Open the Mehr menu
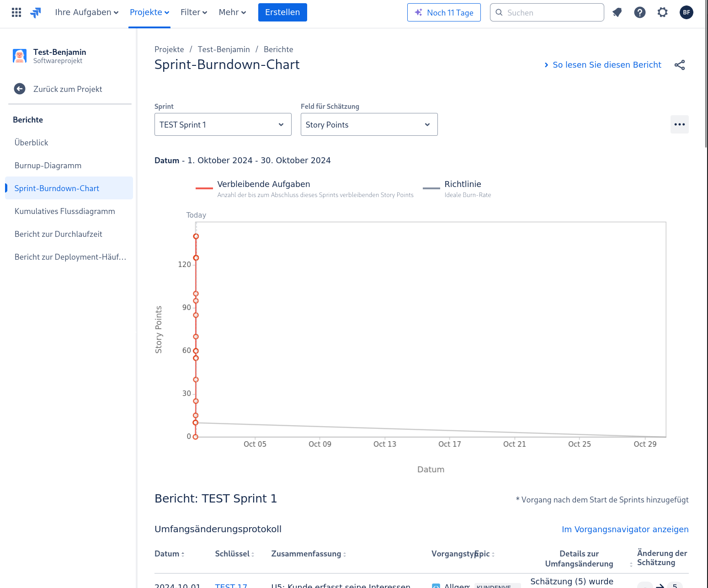This screenshot has height=588, width=708. point(232,12)
